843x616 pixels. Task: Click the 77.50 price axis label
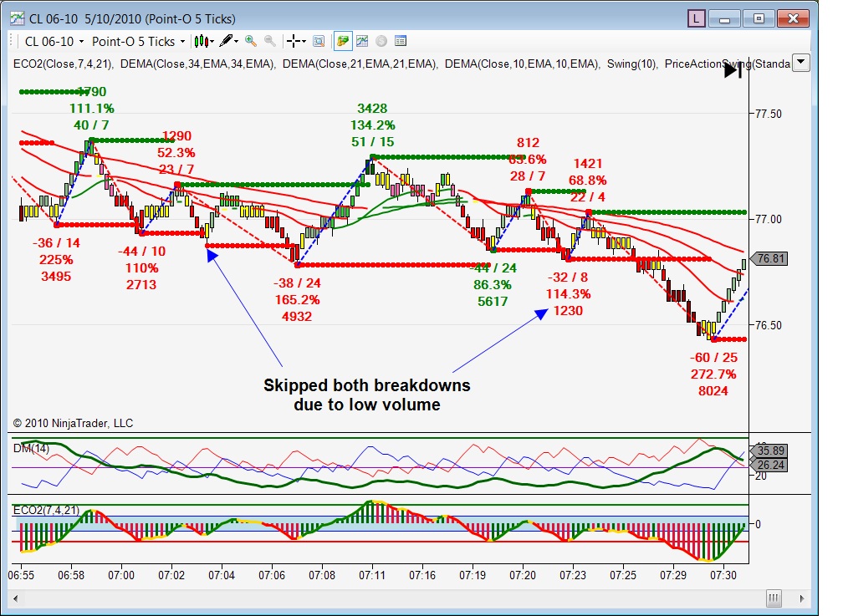click(x=769, y=114)
